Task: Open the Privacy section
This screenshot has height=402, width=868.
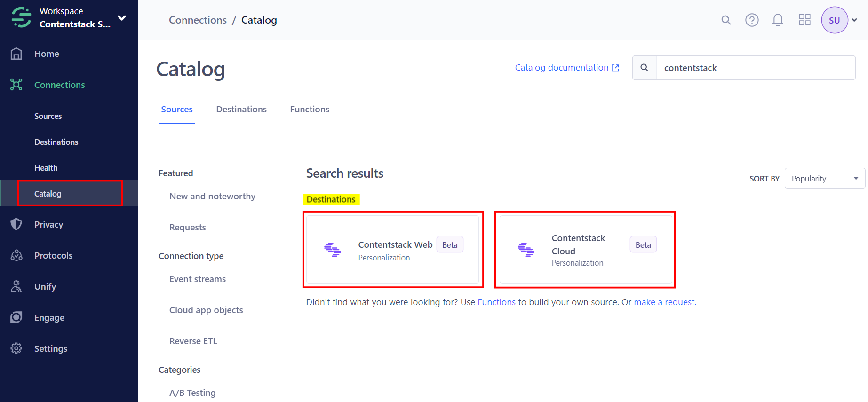Action: [48, 225]
